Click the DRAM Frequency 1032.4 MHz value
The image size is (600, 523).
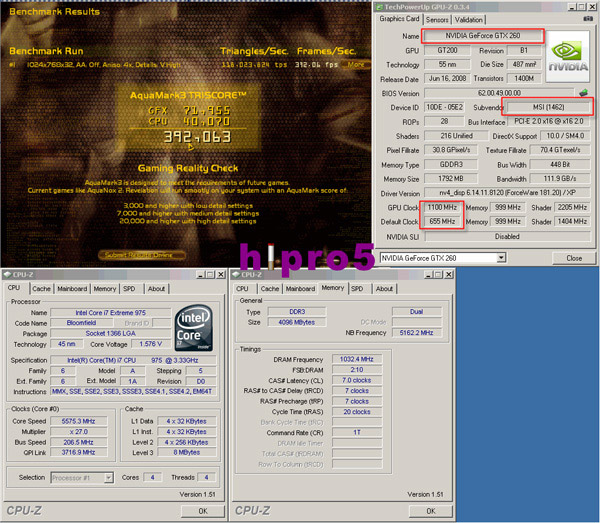[x=357, y=359]
